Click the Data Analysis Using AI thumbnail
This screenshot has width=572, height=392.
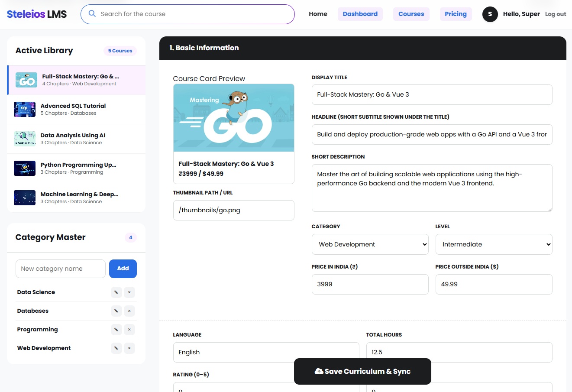tap(25, 139)
